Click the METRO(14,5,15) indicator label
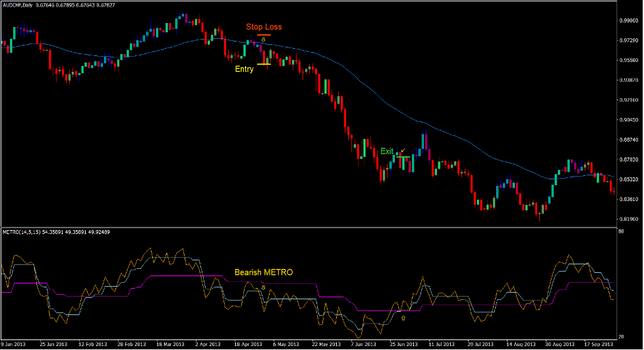 click(22, 232)
